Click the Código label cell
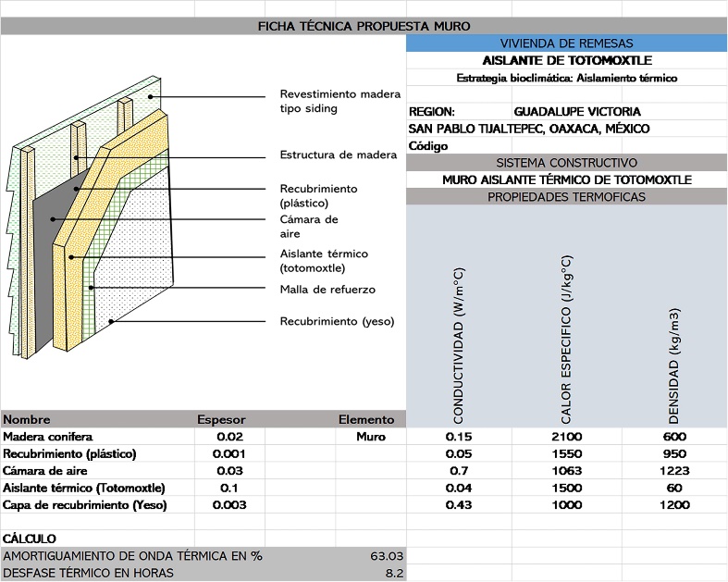 point(428,146)
